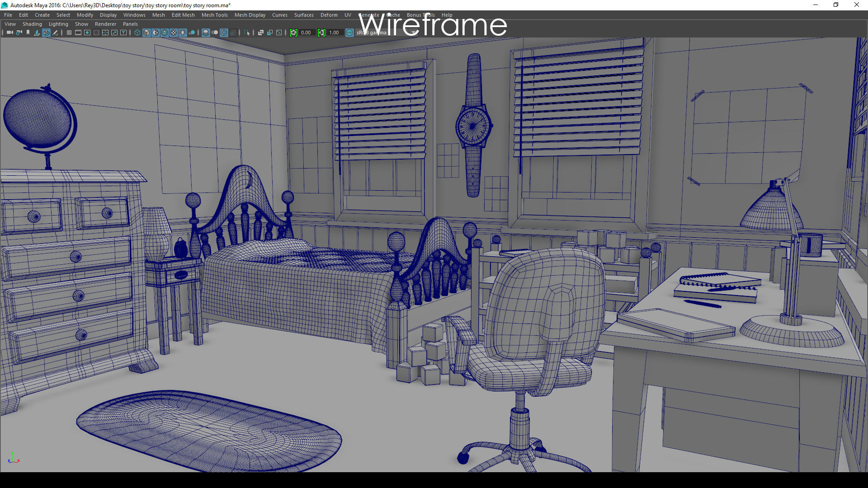Screen dimensions: 868x488
Task: Open the Mesh Tools menu
Action: [215, 15]
